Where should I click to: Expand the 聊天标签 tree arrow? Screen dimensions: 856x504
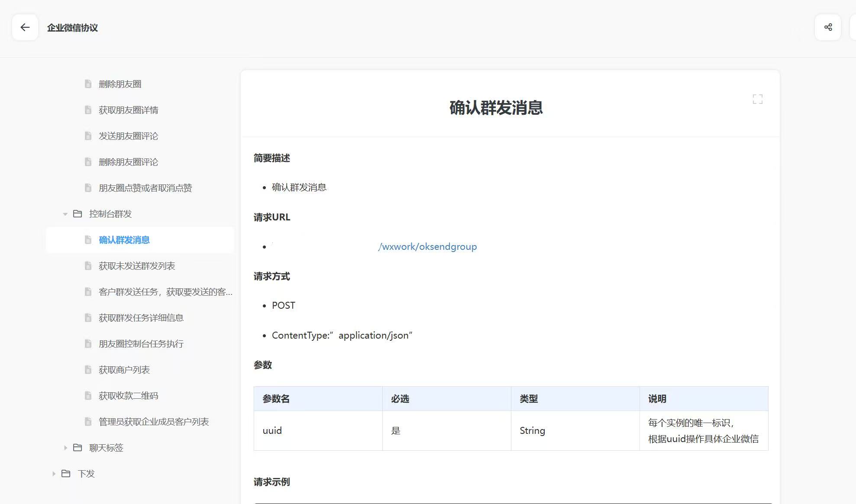65,448
